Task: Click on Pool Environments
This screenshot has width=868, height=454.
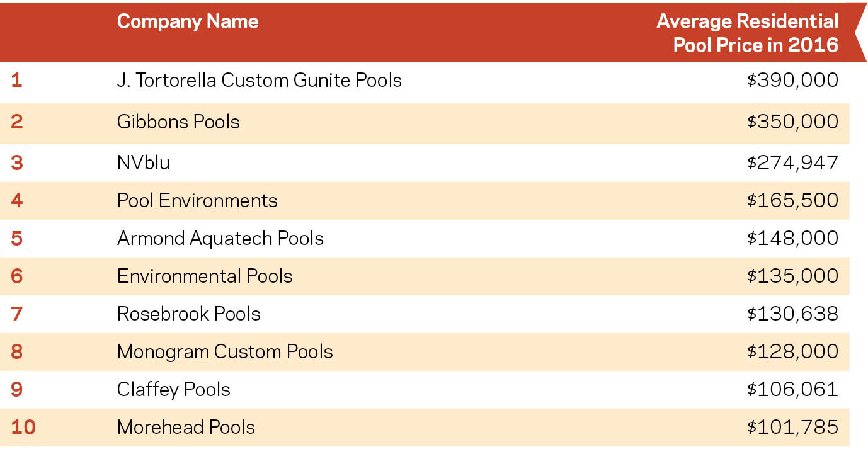Action: pos(197,200)
